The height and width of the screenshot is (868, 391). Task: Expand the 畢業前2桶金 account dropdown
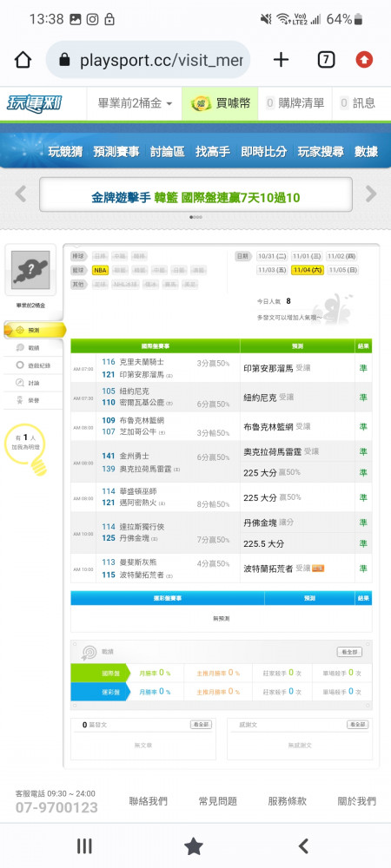135,103
